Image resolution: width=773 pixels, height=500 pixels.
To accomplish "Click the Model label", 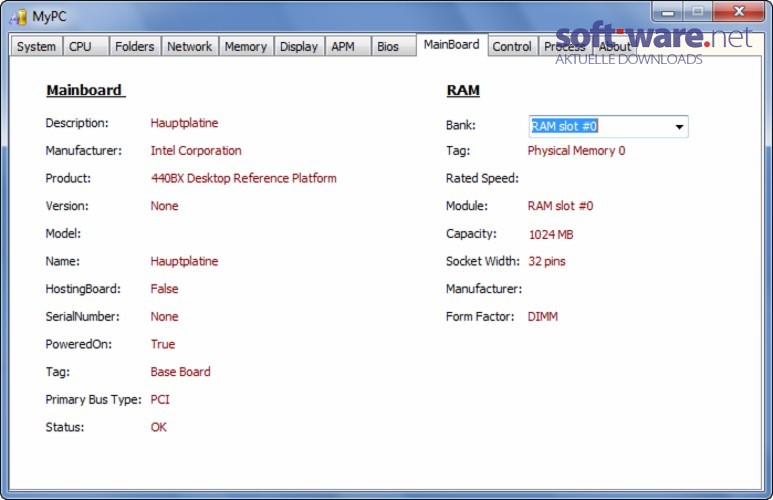I will tap(63, 233).
